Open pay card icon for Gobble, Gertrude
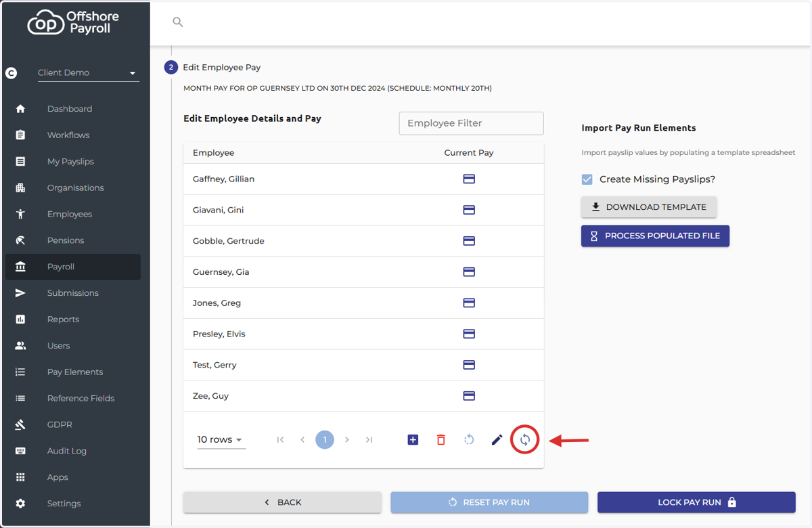Viewport: 812px width, 528px height. (x=468, y=241)
